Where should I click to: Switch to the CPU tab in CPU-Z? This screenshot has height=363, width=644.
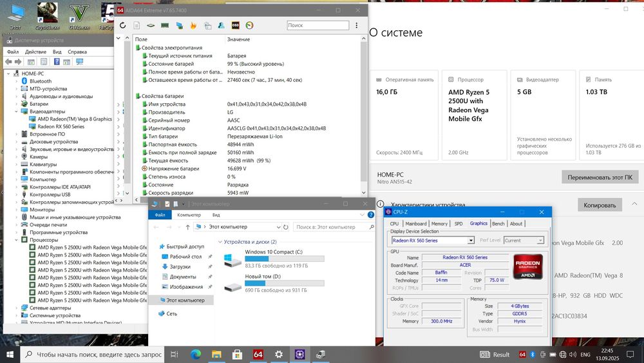(394, 224)
